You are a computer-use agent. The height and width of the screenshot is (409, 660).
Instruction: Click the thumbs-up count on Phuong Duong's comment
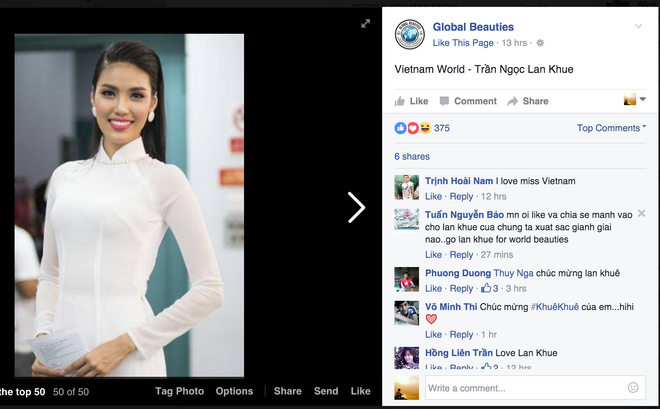click(x=489, y=289)
